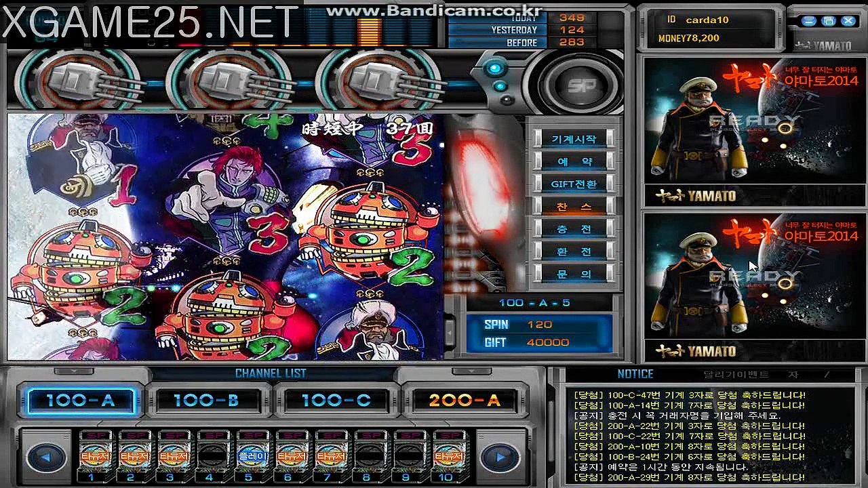
Task: Click notice 예약은 1시간 동안 지속됩니다
Action: click(660, 467)
